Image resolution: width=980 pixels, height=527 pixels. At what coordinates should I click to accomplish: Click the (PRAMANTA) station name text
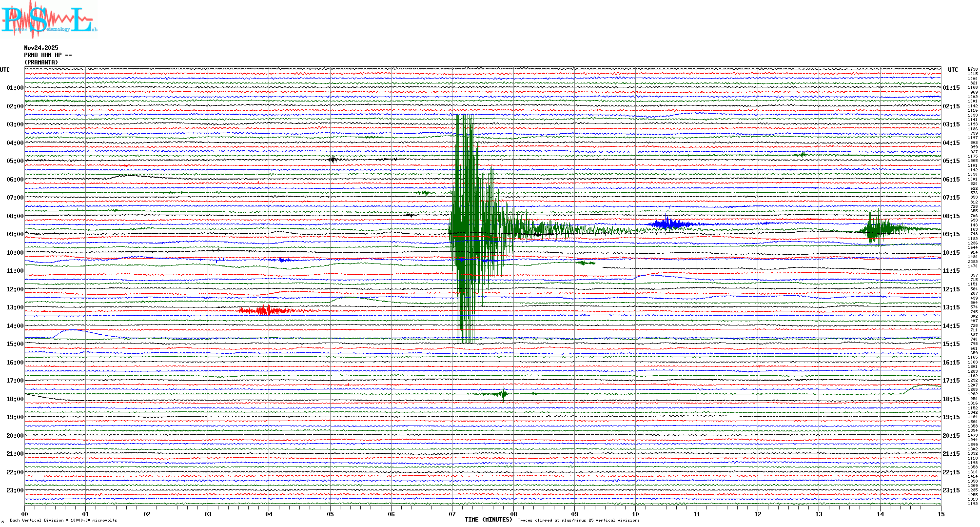(41, 62)
